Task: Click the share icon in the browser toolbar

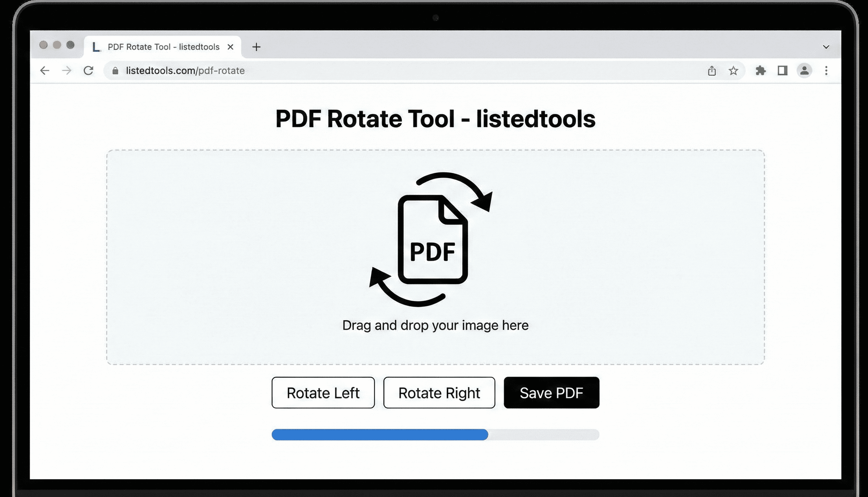Action: tap(712, 71)
